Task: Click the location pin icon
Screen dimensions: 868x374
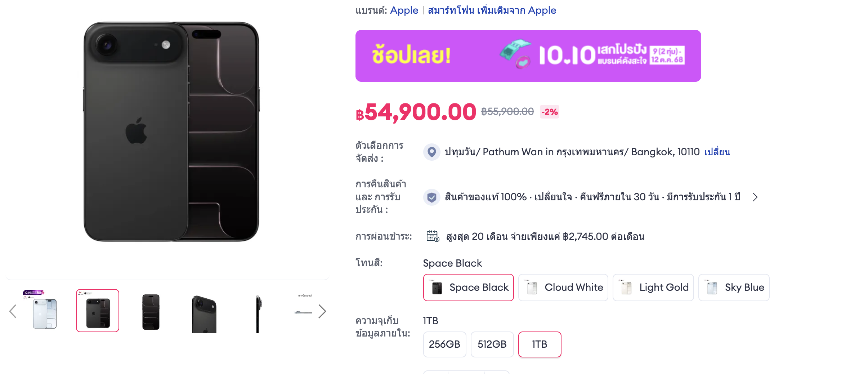Action: pyautogui.click(x=431, y=152)
